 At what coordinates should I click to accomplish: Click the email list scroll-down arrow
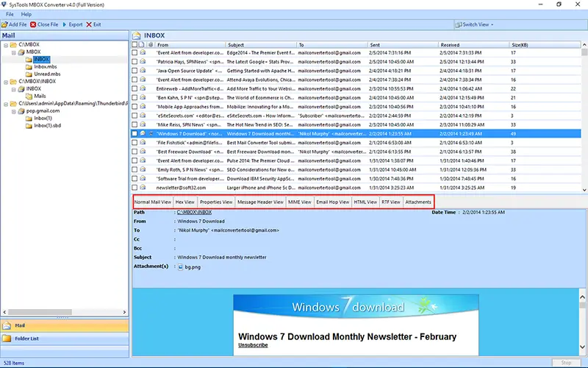(x=584, y=190)
